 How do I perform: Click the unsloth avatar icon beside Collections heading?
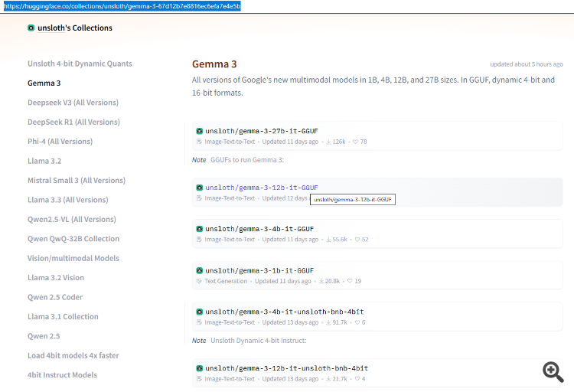pos(31,28)
